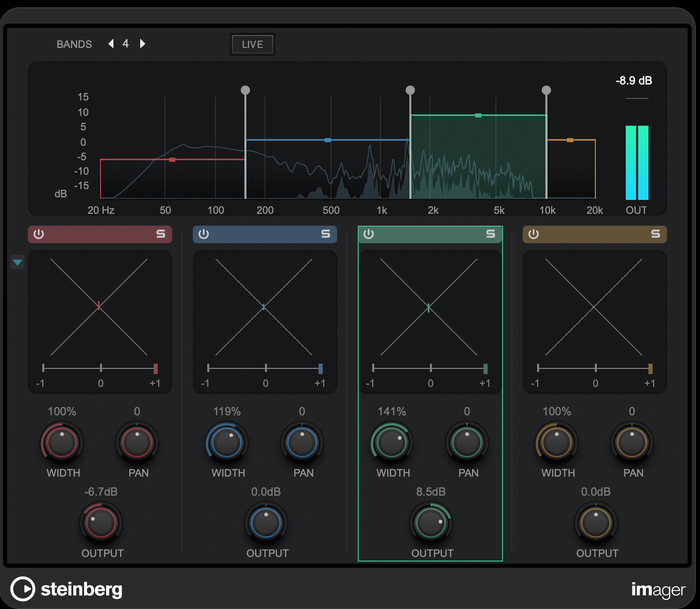Click the green band WIDTH knob

click(x=392, y=443)
